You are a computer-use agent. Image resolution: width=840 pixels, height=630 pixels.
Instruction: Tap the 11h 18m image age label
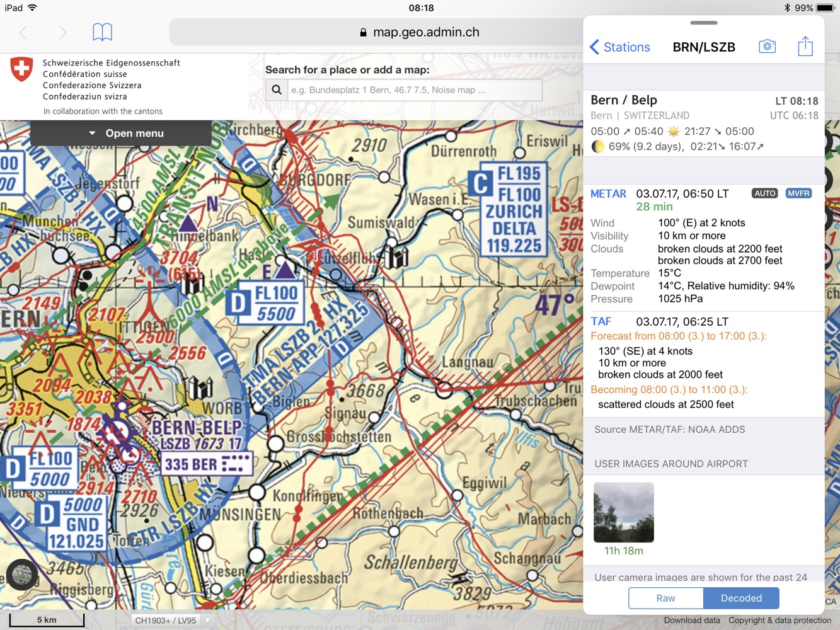point(624,551)
